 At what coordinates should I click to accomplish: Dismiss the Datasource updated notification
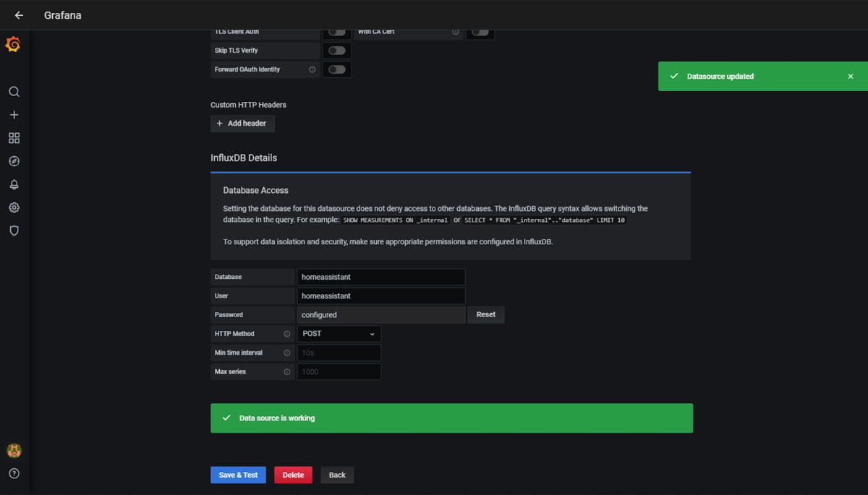coord(851,77)
